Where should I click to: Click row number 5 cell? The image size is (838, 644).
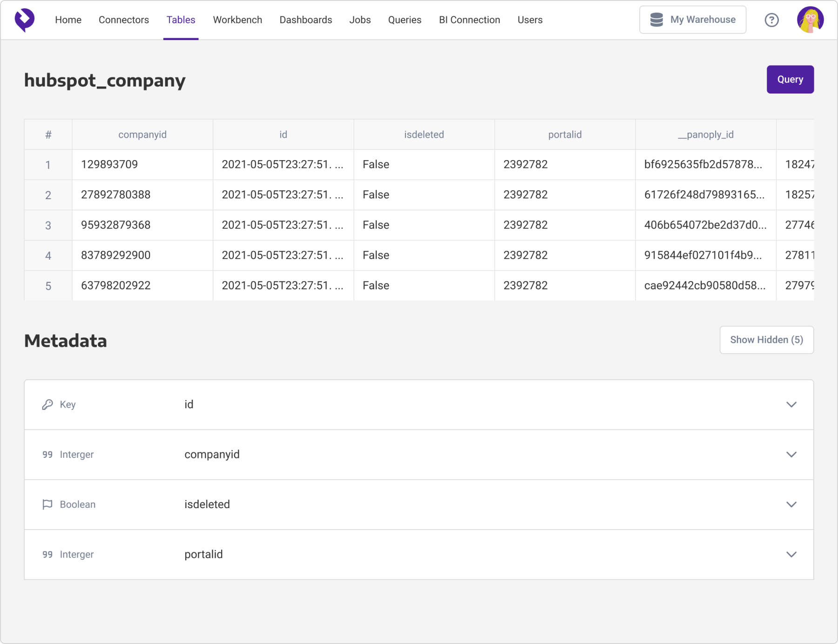coord(48,286)
